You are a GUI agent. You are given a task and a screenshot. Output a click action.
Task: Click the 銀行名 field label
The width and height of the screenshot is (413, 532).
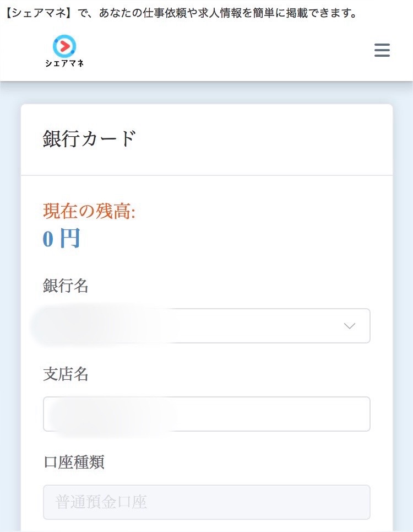tap(66, 286)
